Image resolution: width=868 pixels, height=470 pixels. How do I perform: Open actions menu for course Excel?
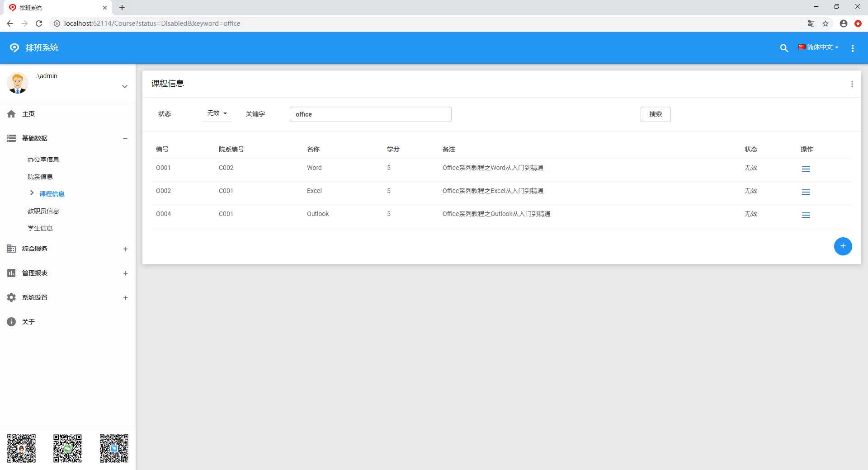click(806, 192)
